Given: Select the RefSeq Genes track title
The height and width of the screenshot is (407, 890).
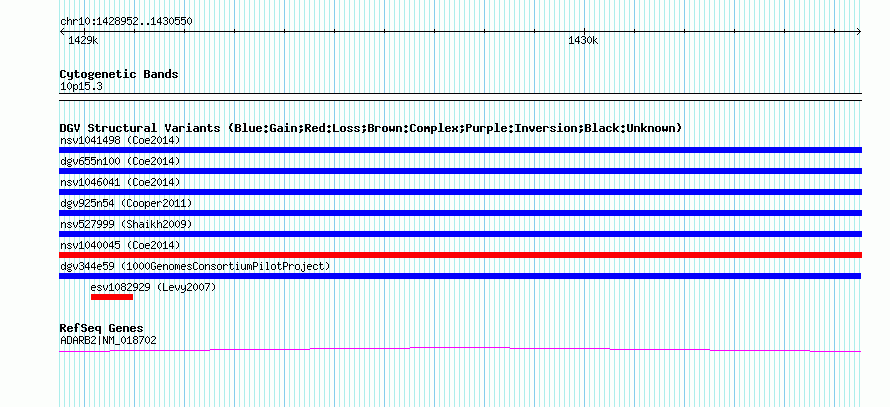Looking at the screenshot, I should tap(101, 329).
